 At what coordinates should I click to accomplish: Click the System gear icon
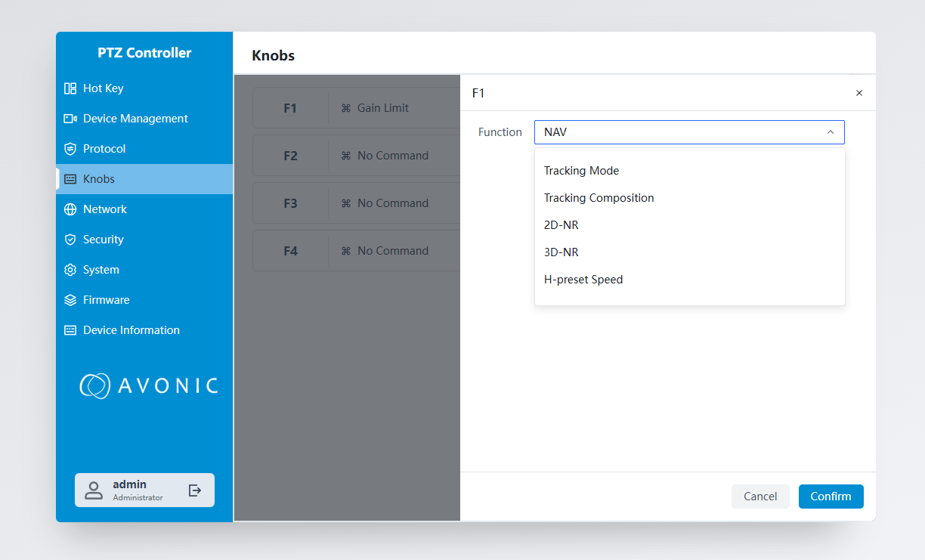pyautogui.click(x=70, y=270)
